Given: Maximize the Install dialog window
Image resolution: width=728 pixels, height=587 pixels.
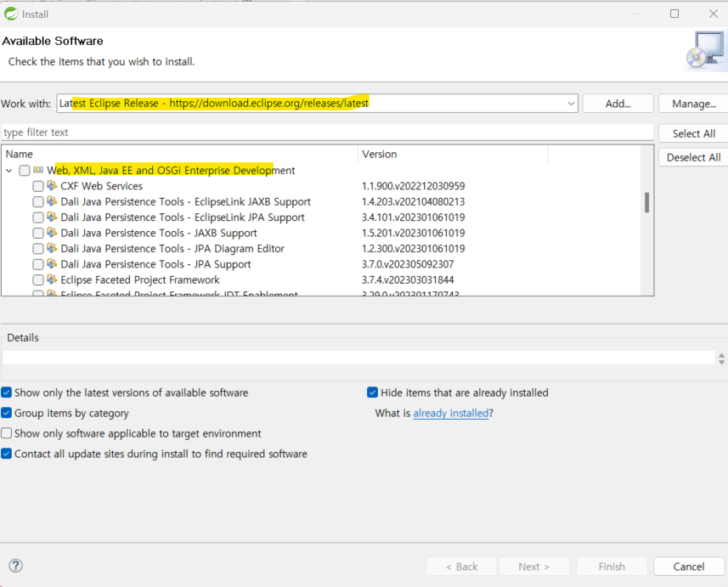Looking at the screenshot, I should [674, 14].
